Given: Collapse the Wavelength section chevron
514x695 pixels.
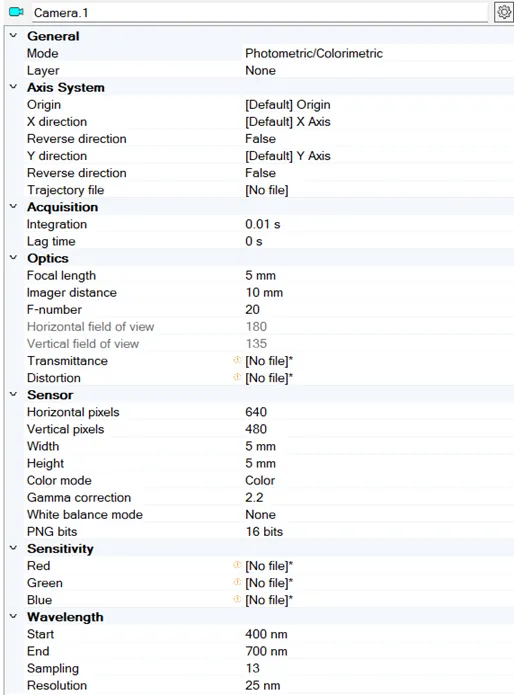Looking at the screenshot, I should [13, 616].
